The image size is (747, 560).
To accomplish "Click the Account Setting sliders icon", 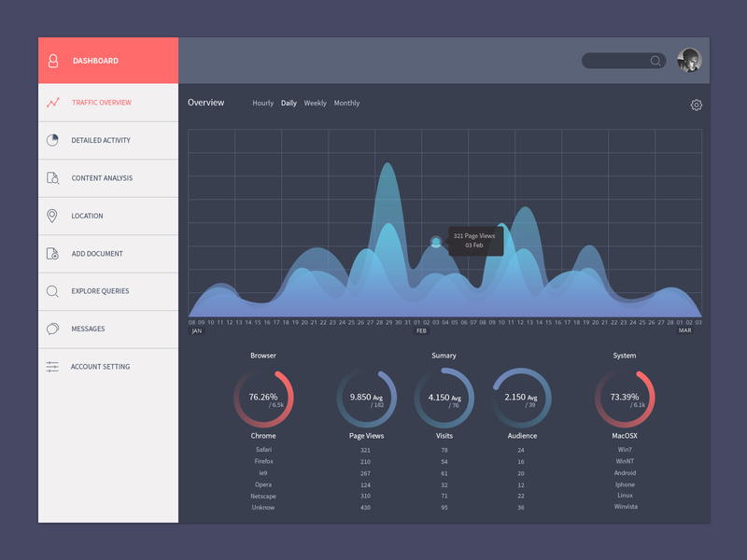I will (52, 367).
